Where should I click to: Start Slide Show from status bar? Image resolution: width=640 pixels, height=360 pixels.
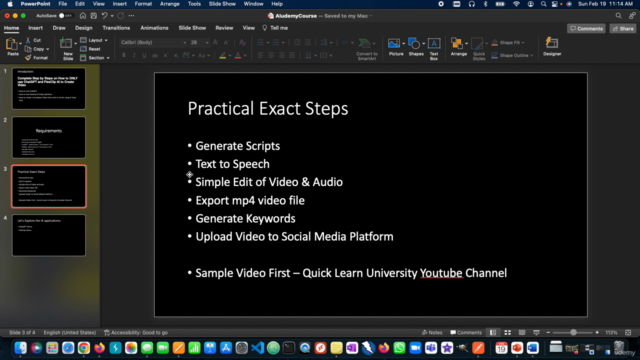click(x=536, y=333)
